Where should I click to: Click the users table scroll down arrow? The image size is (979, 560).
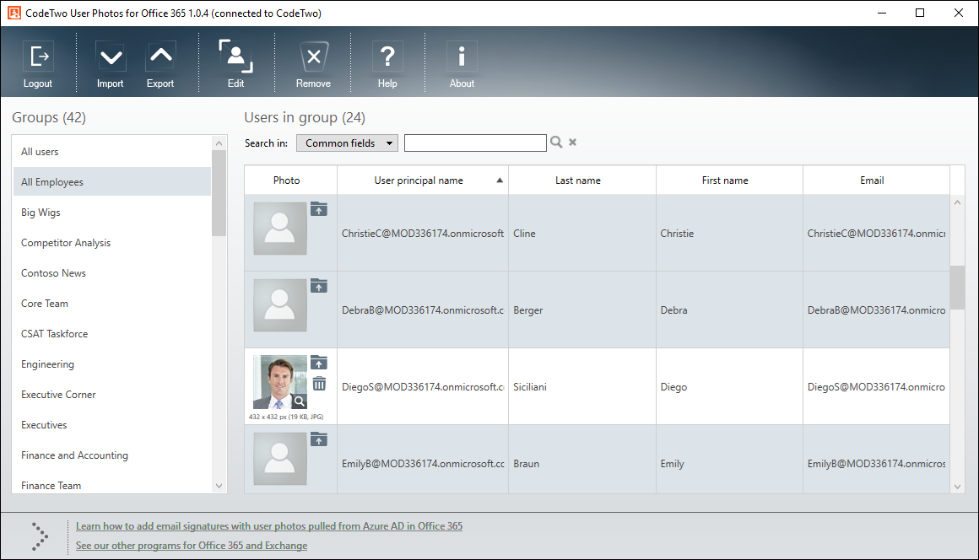click(957, 487)
